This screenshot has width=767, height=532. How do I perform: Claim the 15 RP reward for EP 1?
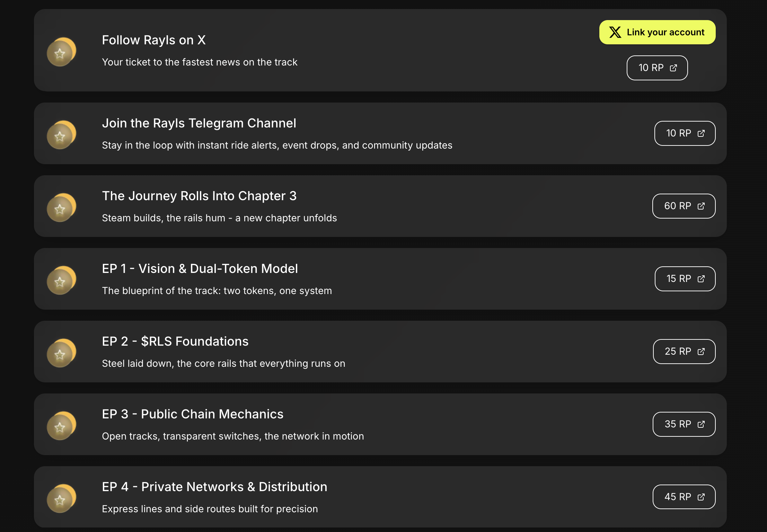[685, 279]
